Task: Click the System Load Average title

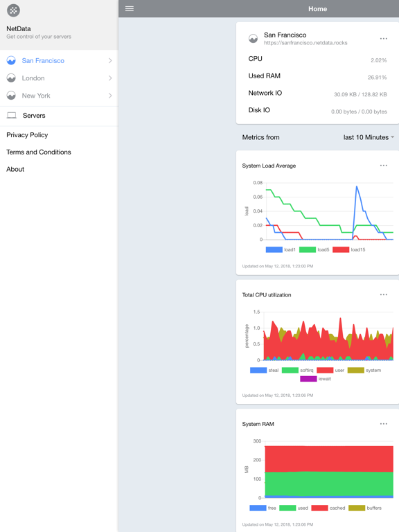Action: coord(269,166)
